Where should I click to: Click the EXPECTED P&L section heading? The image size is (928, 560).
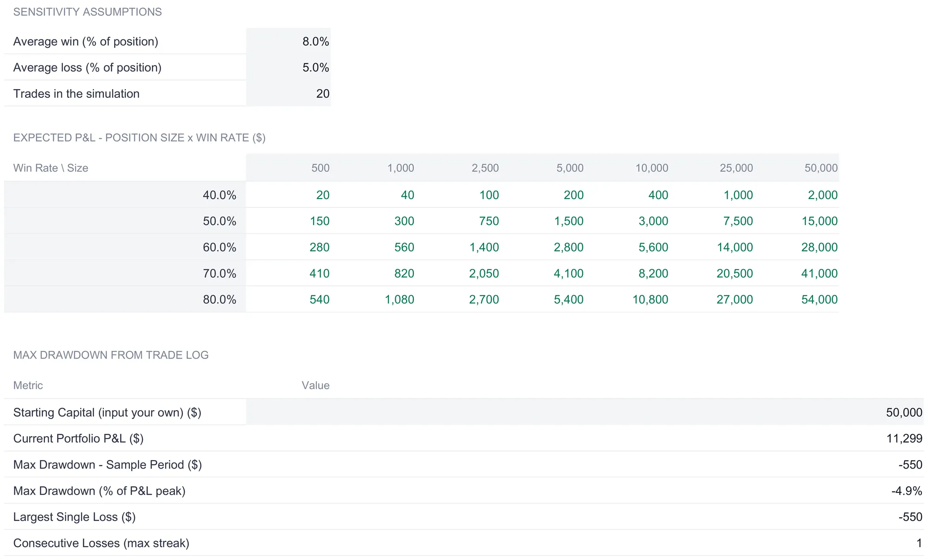coord(139,138)
